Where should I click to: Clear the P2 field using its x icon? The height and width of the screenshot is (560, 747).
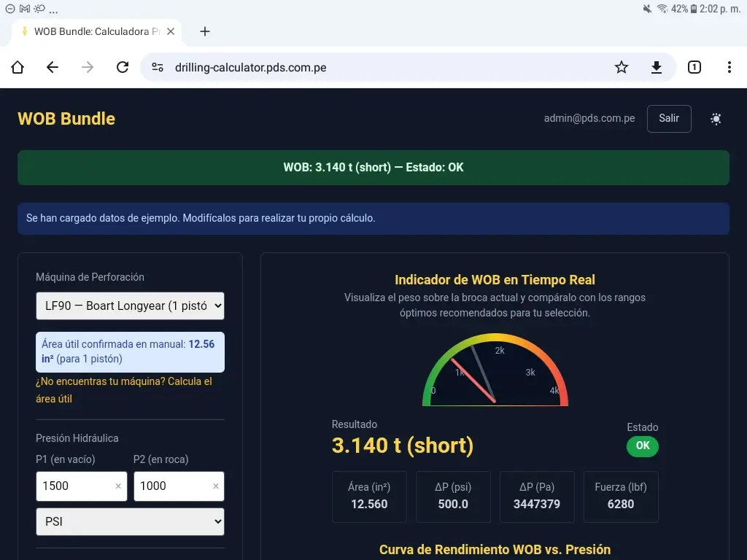point(215,486)
